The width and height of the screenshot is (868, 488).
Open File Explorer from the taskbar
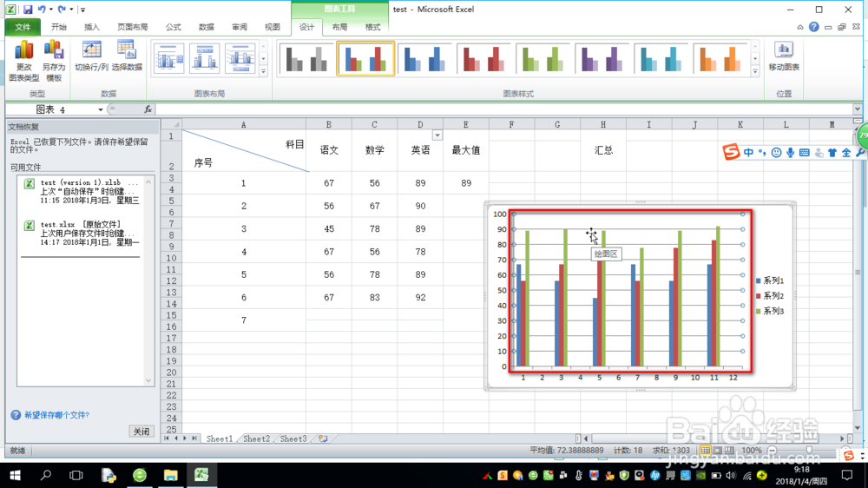pyautogui.click(x=170, y=475)
